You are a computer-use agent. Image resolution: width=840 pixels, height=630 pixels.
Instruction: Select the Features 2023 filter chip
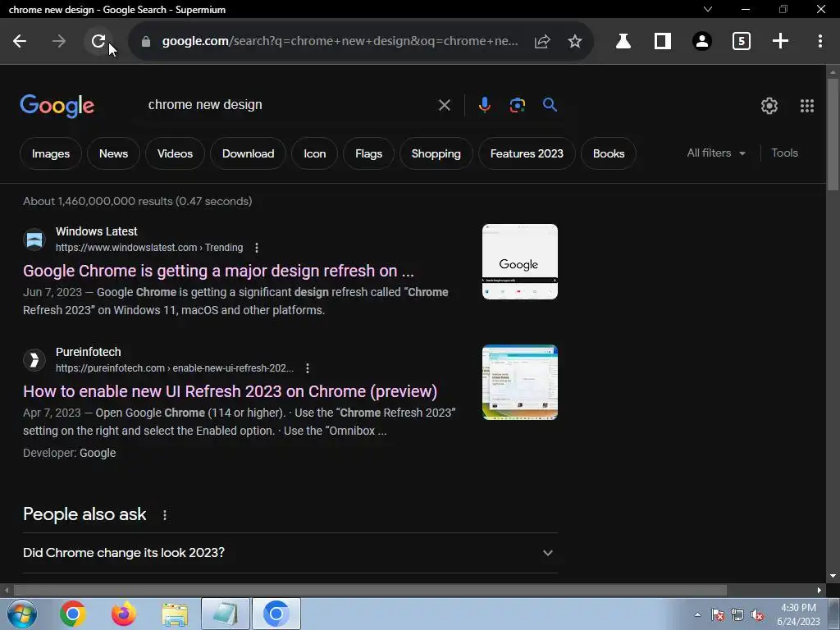[x=527, y=153]
